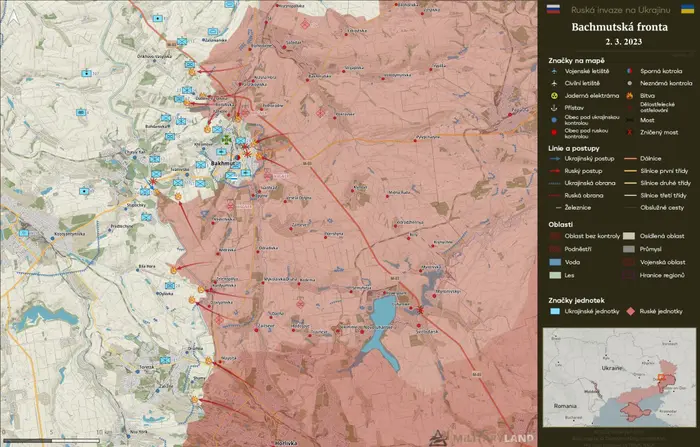Click the Hranice regionů legend label
This screenshot has width=700, height=447.
click(x=662, y=275)
